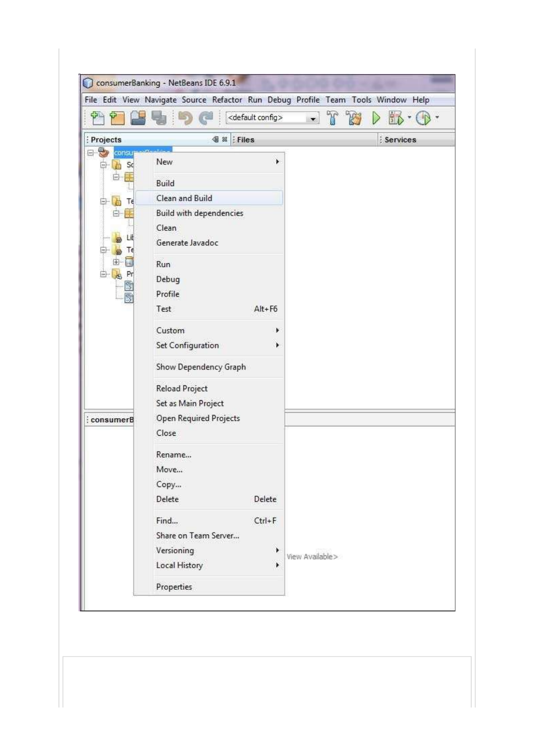Viewport: 534px width, 756px height.
Task: Choose Rename... in context menu
Action: click(209, 454)
